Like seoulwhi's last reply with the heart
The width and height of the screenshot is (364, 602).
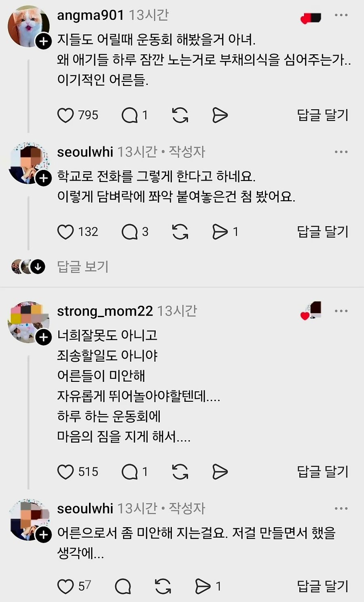click(66, 586)
